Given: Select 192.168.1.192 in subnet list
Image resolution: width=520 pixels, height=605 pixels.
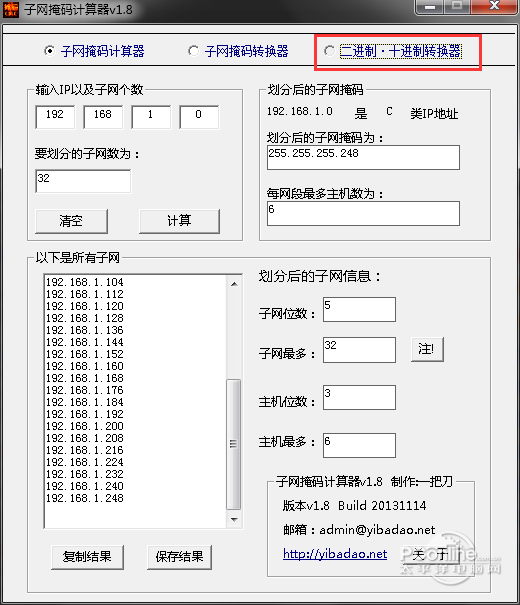Looking at the screenshot, I should pos(84,414).
